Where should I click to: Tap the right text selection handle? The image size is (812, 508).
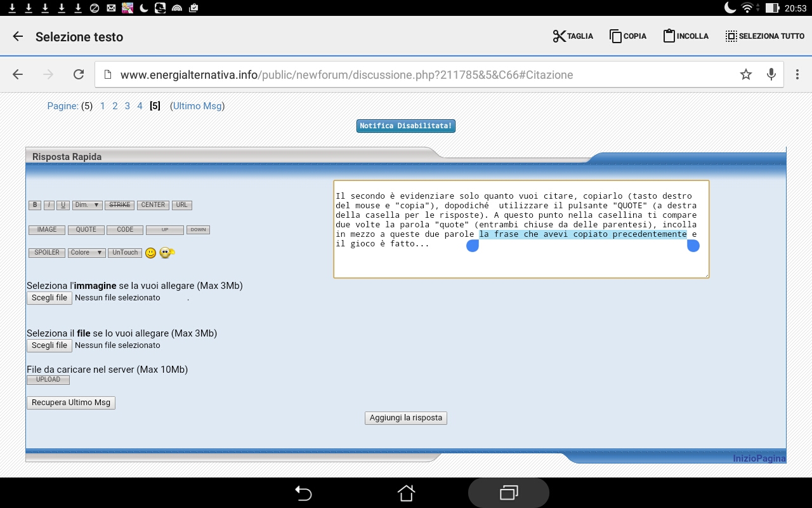click(693, 246)
